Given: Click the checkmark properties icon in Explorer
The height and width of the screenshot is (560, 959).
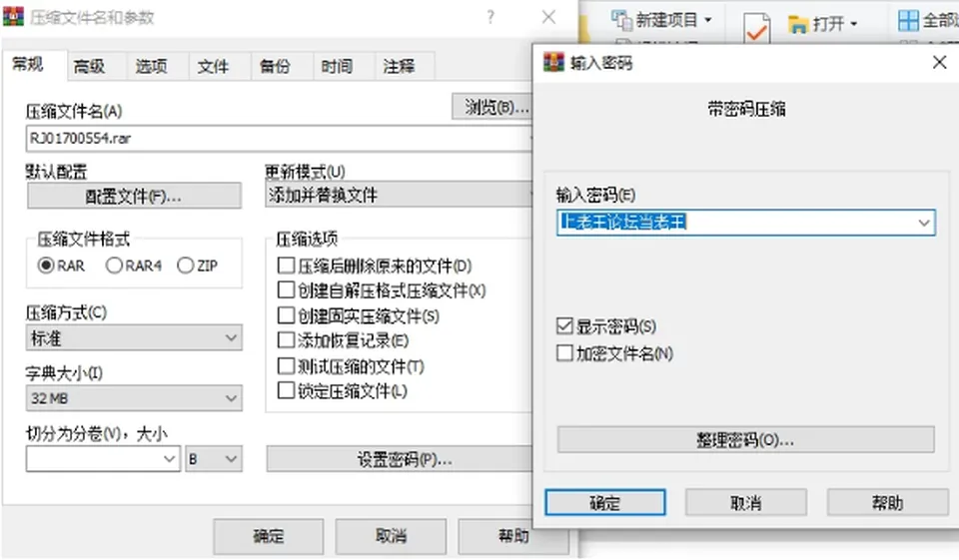Looking at the screenshot, I should pyautogui.click(x=756, y=28).
